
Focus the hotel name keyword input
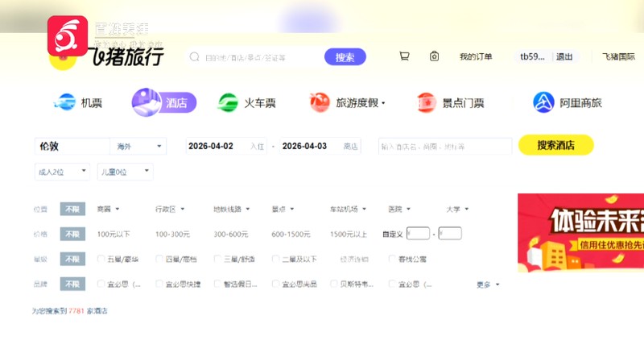tap(445, 146)
